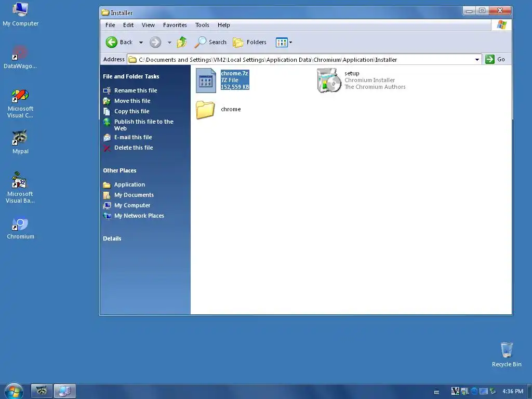Click the red Delete this file icon

pos(107,148)
